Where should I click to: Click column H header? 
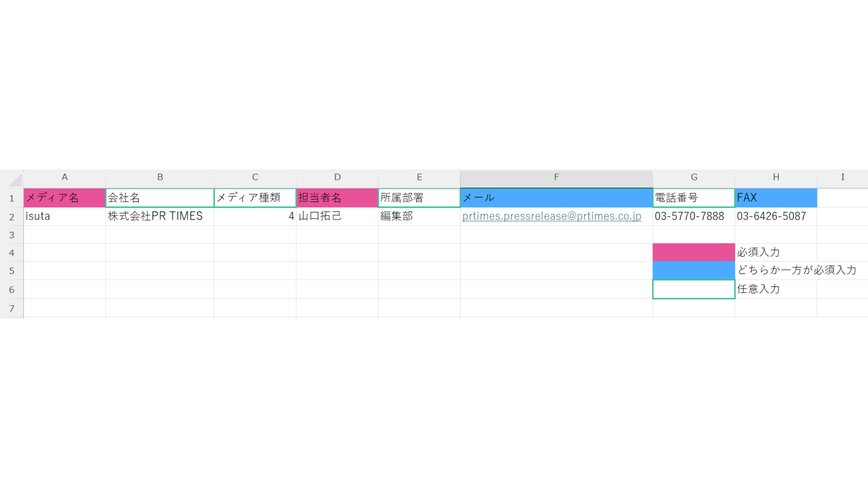[776, 178]
